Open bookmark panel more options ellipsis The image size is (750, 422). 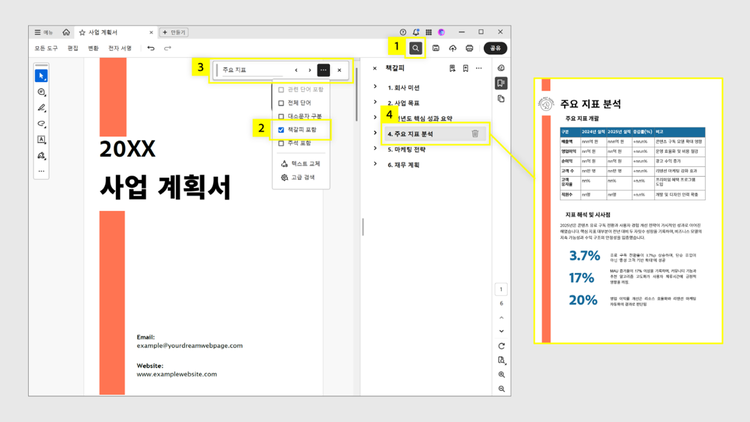coord(479,68)
